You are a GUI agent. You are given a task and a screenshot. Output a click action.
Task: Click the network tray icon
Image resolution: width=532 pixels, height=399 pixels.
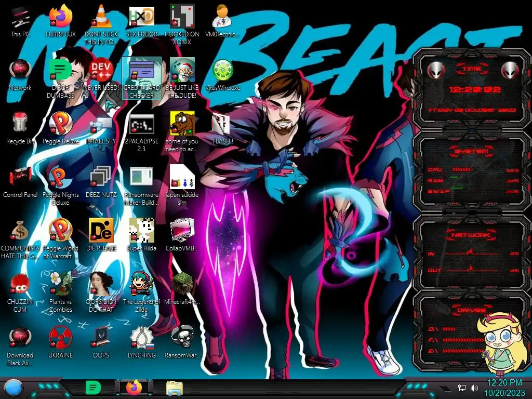coord(462,388)
